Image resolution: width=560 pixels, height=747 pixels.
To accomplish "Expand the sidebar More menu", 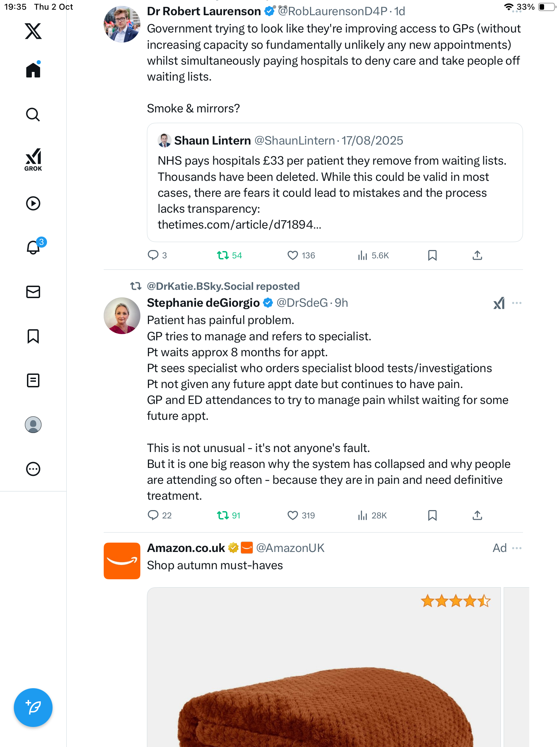I will point(33,469).
